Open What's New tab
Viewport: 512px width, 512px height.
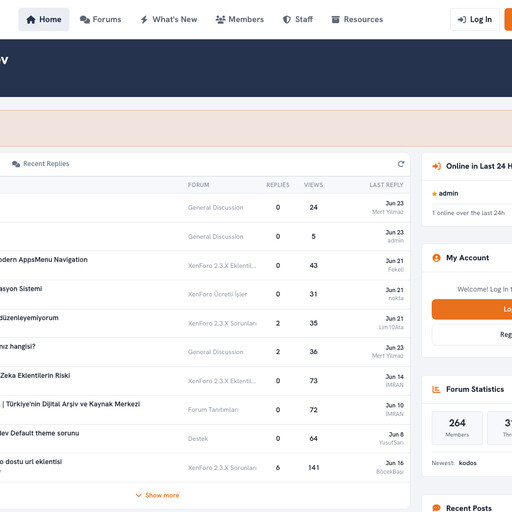click(169, 19)
